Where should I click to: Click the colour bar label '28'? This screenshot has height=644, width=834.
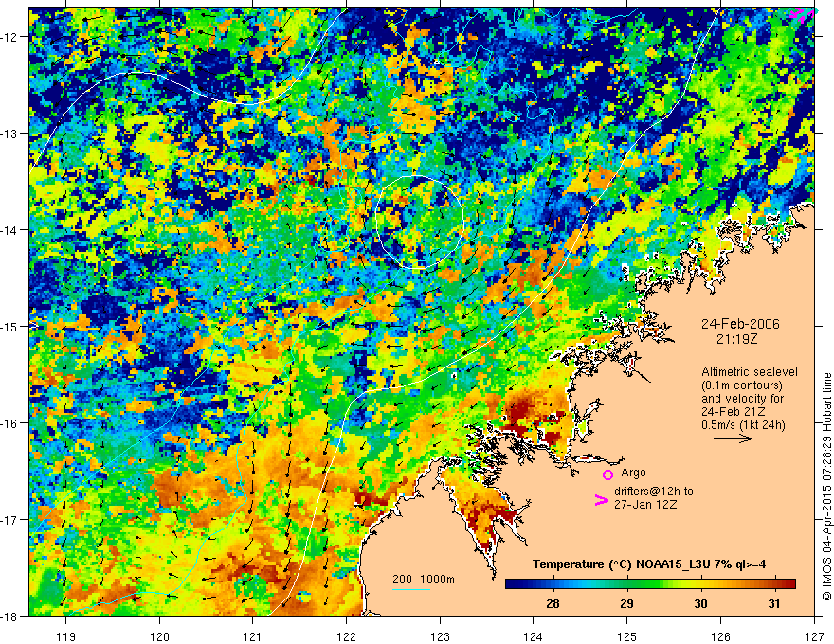click(x=553, y=603)
